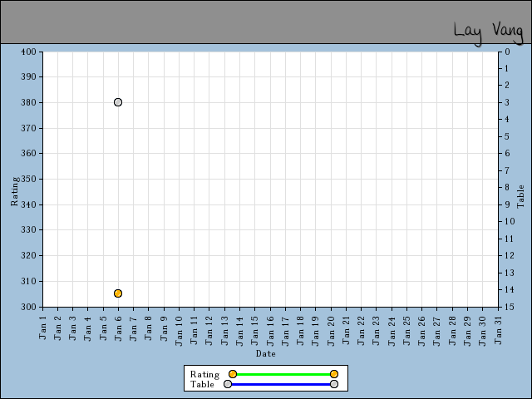Click the Jan 13 date label
The height and width of the screenshot is (399, 532).
pyautogui.click(x=224, y=331)
